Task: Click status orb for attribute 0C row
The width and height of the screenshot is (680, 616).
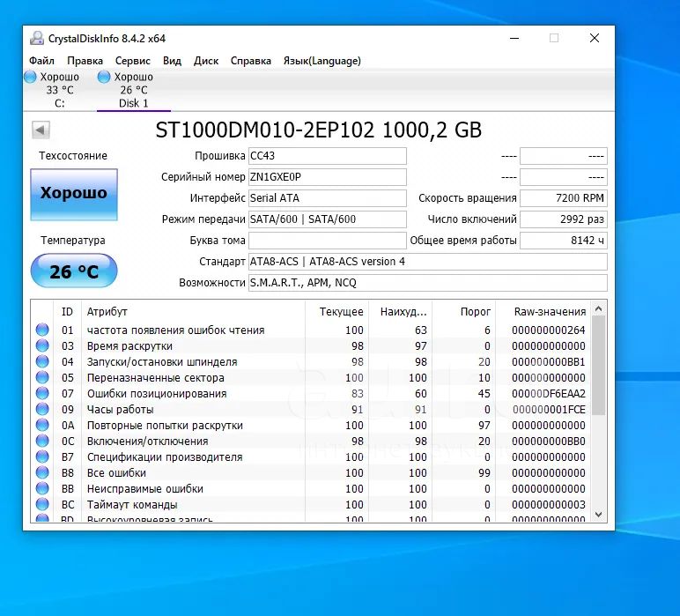Action: pos(42,441)
